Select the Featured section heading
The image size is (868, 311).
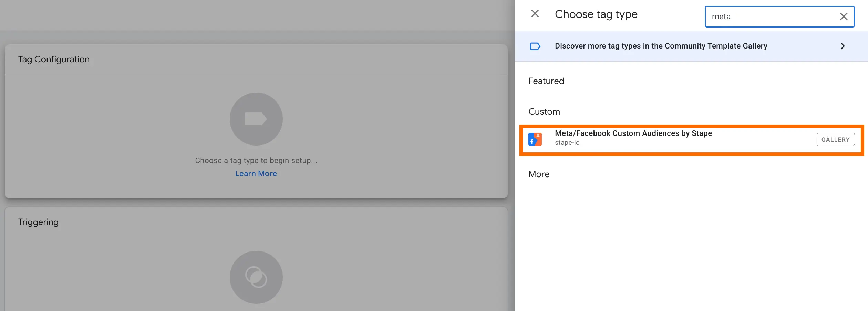(x=546, y=81)
